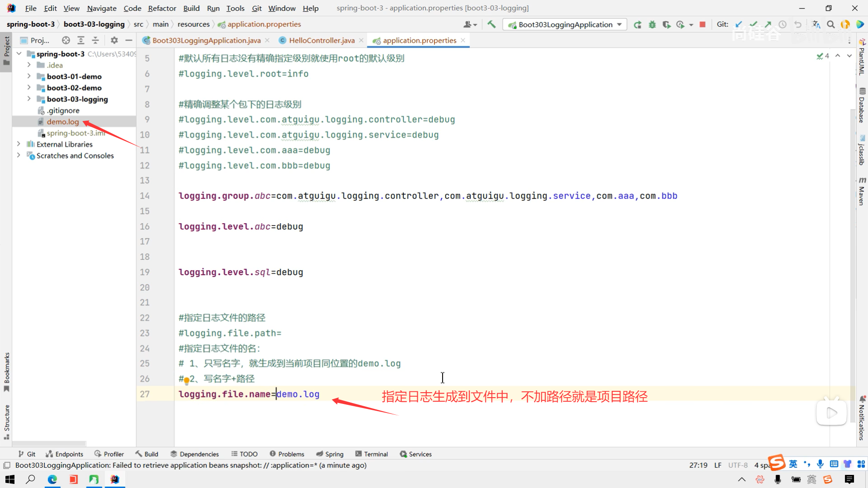The image size is (868, 488).
Task: Toggle the Maven side panel
Action: click(862, 192)
